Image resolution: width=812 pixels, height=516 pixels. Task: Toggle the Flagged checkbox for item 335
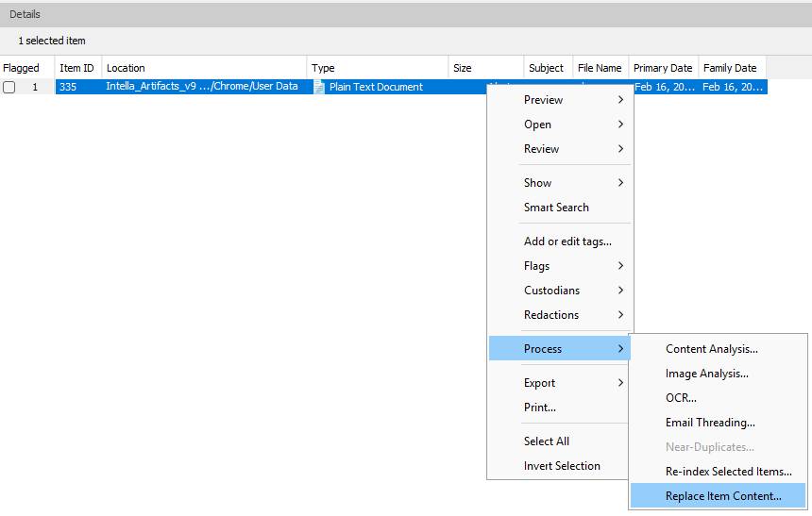click(9, 87)
